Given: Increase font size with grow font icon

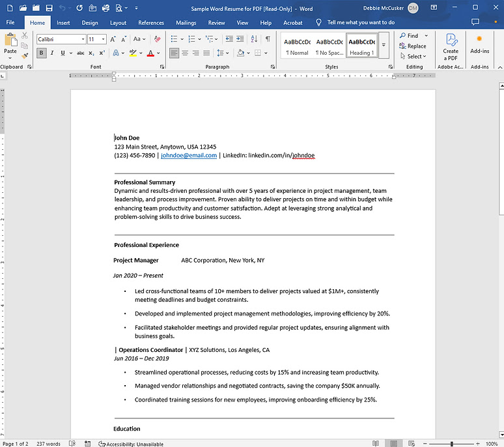Looking at the screenshot, I should tap(113, 39).
